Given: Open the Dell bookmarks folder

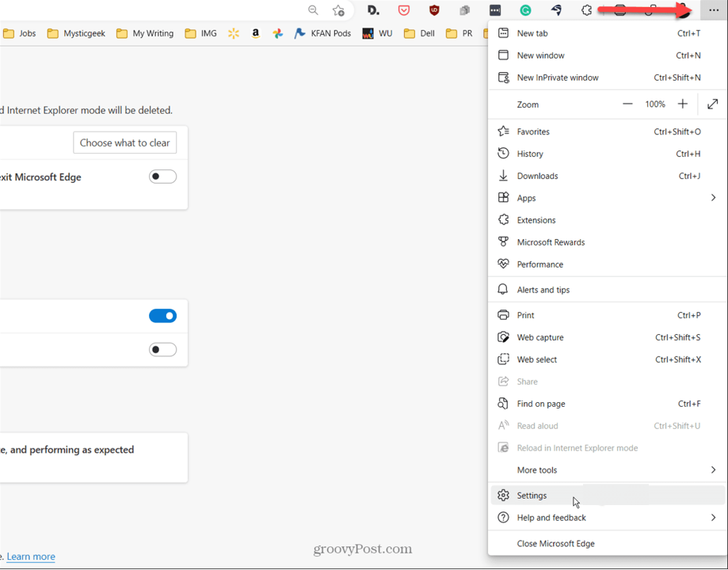Looking at the screenshot, I should (419, 33).
